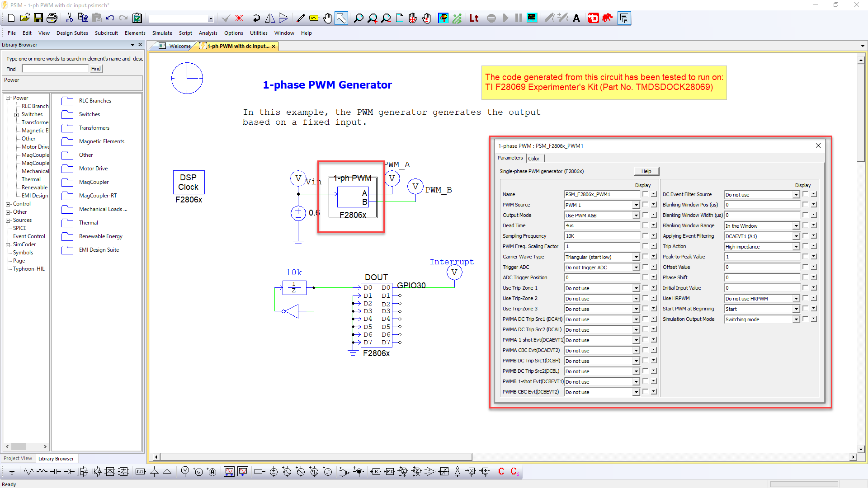Open the Carrier Wave Type dropdown
Viewport: 868px width, 488px height.
(x=635, y=257)
